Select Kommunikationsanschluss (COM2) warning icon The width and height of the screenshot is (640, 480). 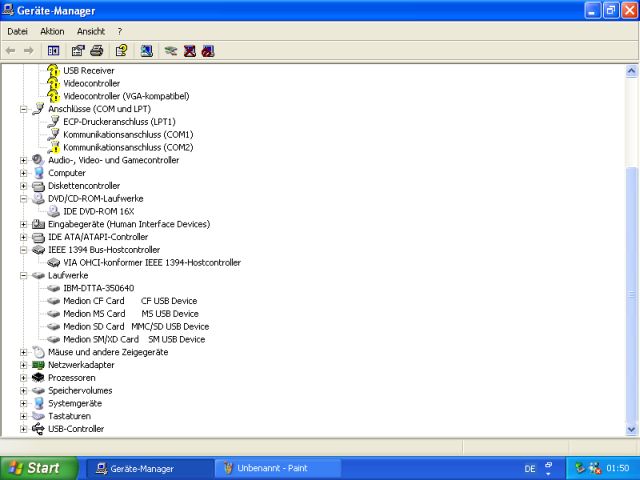point(53,147)
